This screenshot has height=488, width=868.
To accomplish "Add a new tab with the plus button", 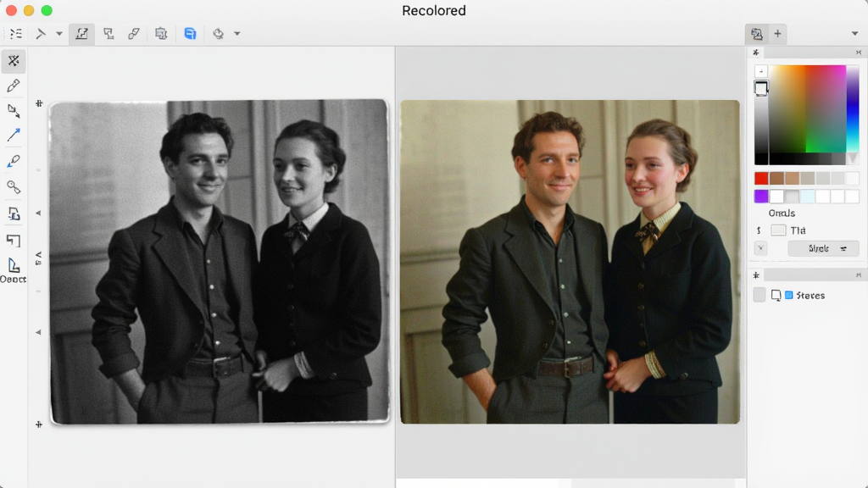I will point(777,34).
